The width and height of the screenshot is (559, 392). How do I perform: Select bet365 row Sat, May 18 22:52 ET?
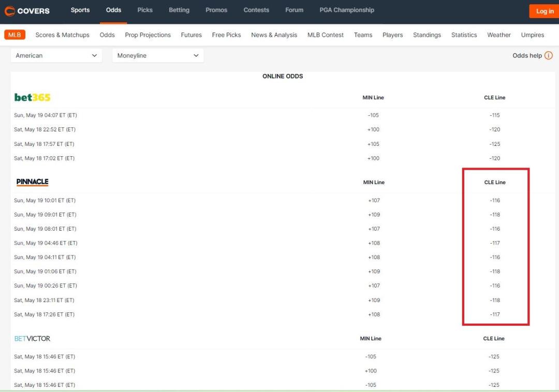point(283,130)
